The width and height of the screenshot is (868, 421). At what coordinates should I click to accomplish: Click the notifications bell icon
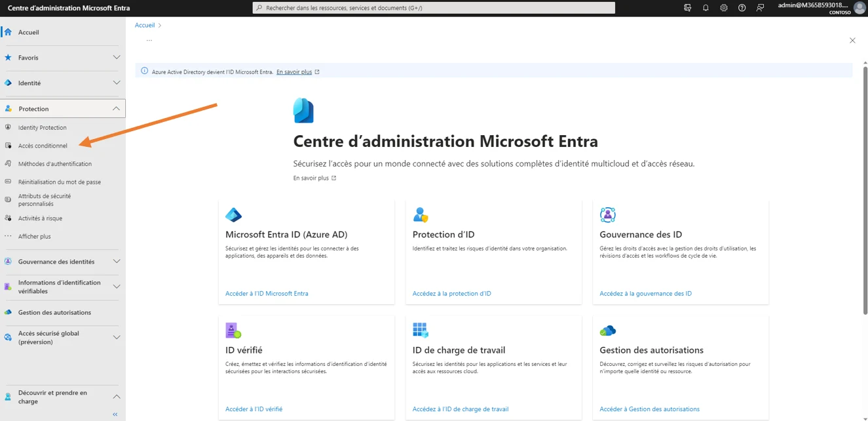pyautogui.click(x=706, y=8)
